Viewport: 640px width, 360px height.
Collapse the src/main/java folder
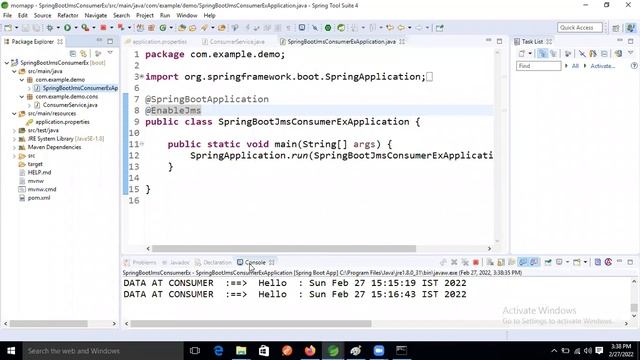tap(14, 71)
